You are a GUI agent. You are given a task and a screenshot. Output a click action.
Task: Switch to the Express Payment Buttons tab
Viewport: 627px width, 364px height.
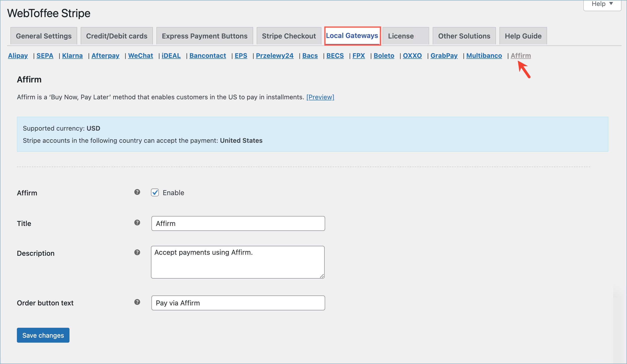point(204,36)
